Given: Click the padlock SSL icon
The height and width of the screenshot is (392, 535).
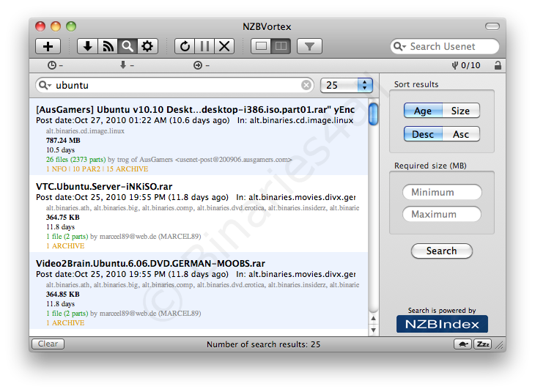Looking at the screenshot, I should pyautogui.click(x=498, y=65).
